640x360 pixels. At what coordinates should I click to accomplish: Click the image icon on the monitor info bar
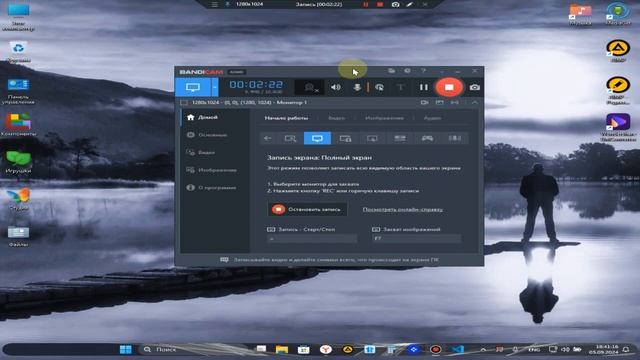pos(440,102)
